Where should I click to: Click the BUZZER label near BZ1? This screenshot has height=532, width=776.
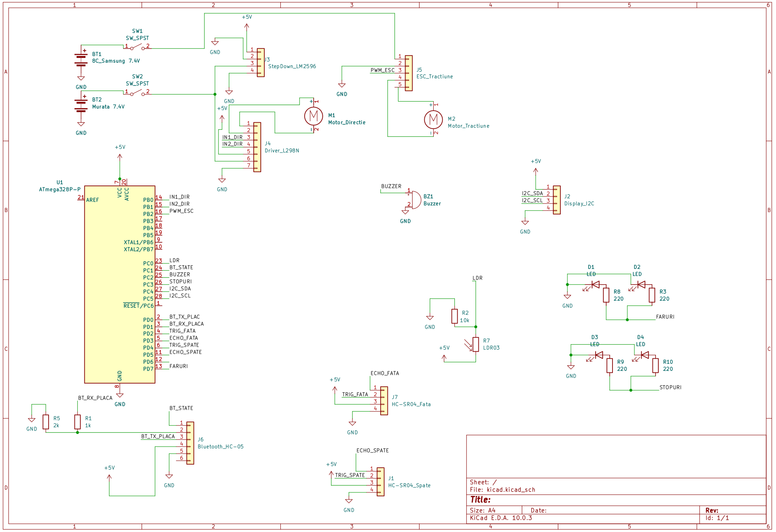click(391, 187)
